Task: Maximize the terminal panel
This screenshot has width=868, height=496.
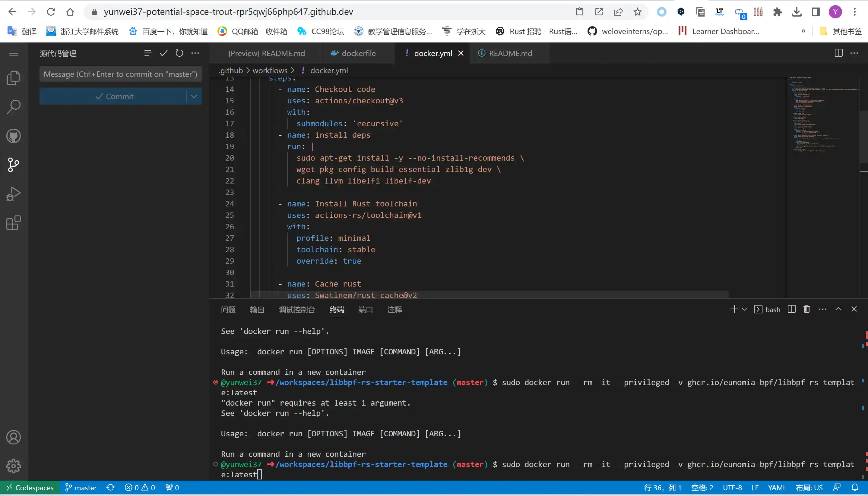Action: click(x=838, y=309)
